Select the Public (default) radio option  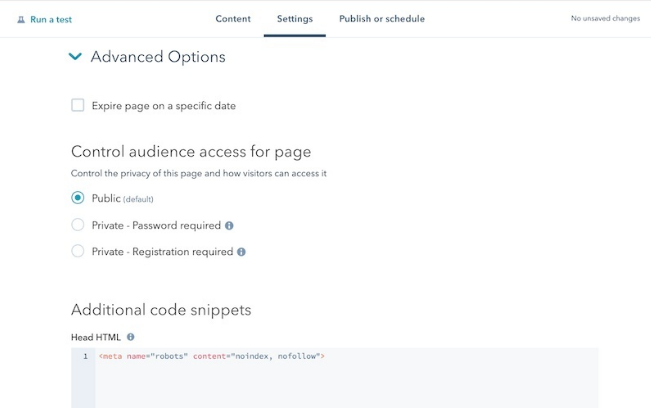click(x=78, y=198)
